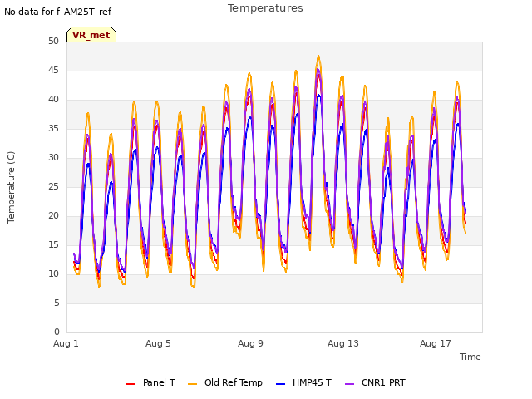
Task: Click the 45 y-axis tick label
Action: pyautogui.click(x=53, y=71)
